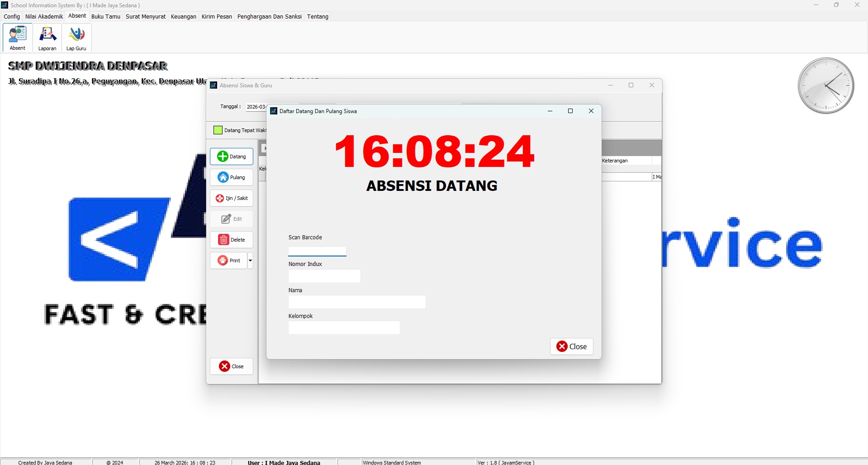The height and width of the screenshot is (465, 868).
Task: Expand the Print dropdown arrow
Action: pos(250,261)
